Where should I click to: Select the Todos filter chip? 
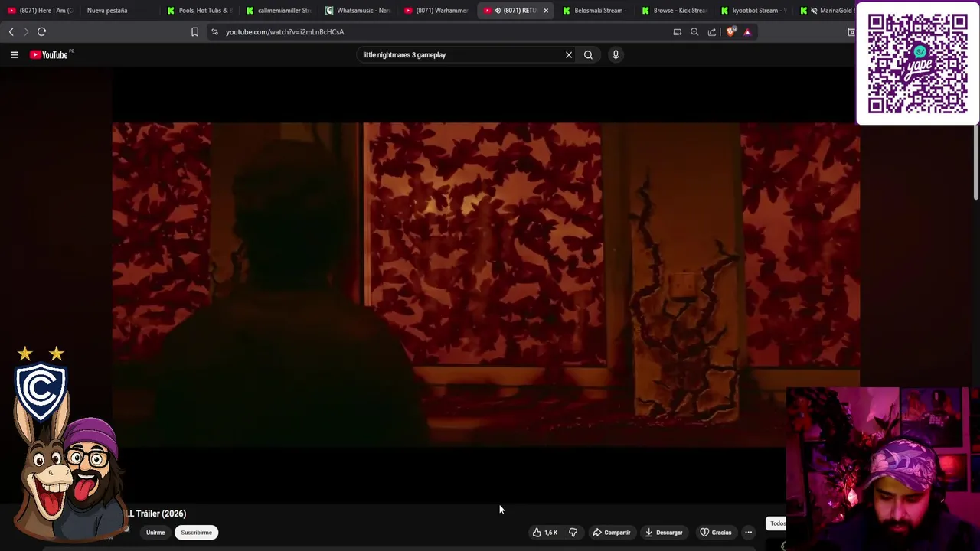click(776, 523)
